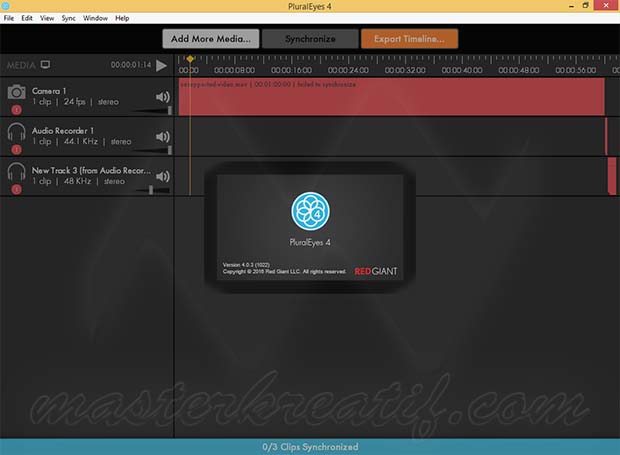Click the PluralEyes 4 logo in splash
This screenshot has height=455, width=620.
pos(310,211)
